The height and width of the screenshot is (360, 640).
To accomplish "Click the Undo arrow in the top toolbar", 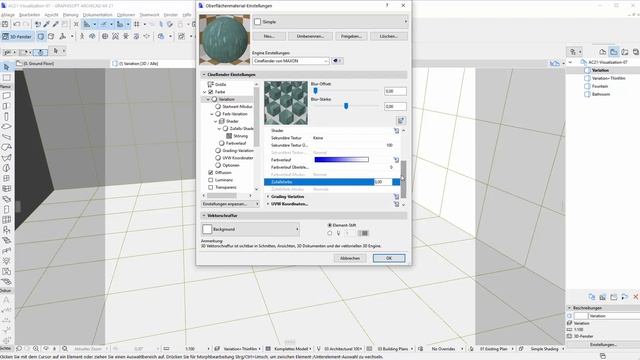I will coord(17,24).
